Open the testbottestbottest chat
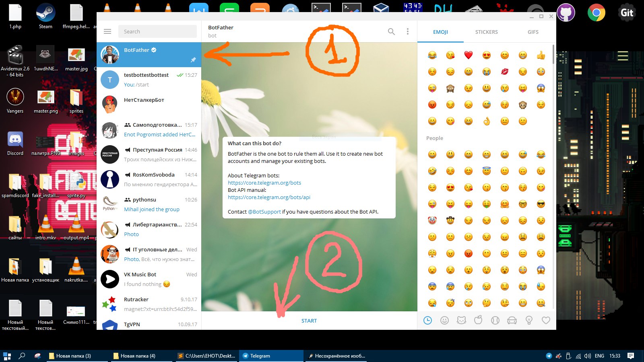The height and width of the screenshot is (362, 644). [149, 80]
